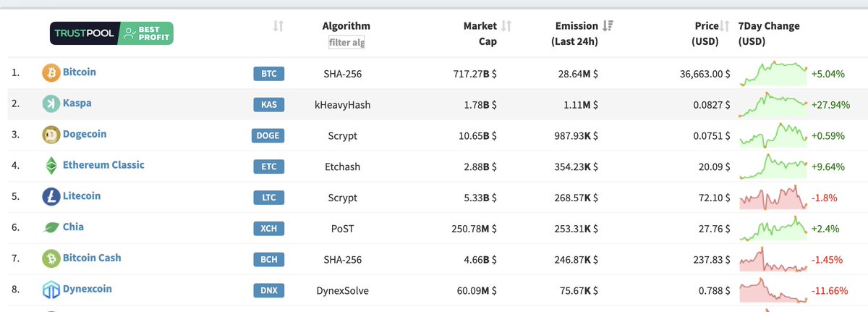The height and width of the screenshot is (312, 868).
Task: Click Dogecoin's 7-day sparkline chart
Action: (773, 135)
